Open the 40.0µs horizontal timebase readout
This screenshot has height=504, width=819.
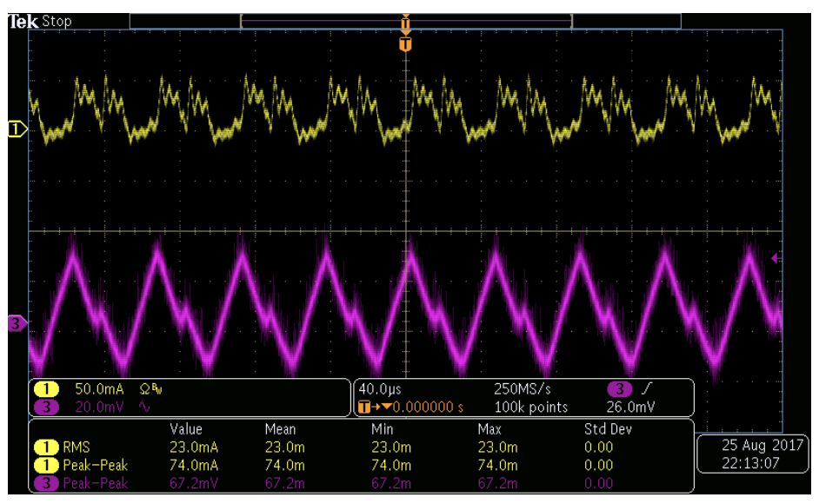pos(377,389)
